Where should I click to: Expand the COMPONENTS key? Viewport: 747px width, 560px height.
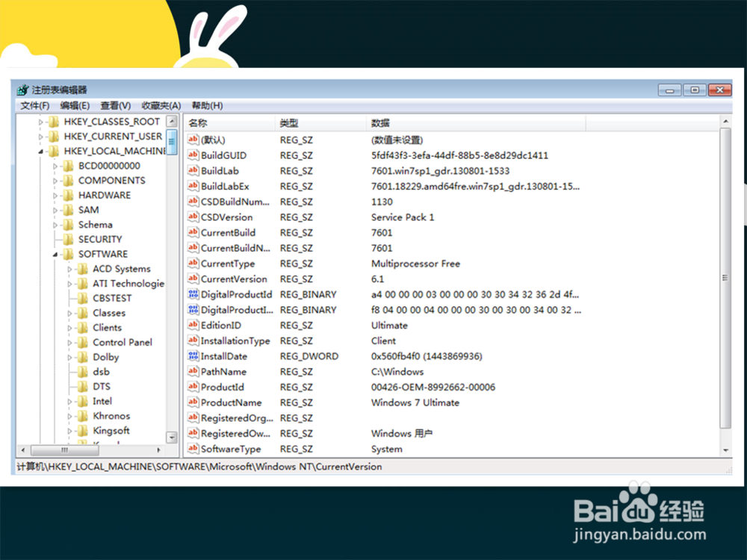click(x=55, y=181)
